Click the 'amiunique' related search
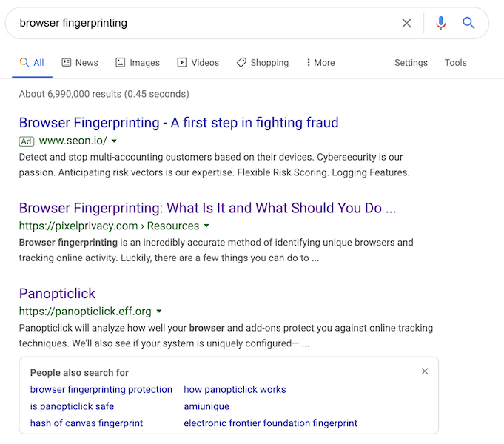Image resolution: width=504 pixels, height=444 pixels. [x=206, y=406]
